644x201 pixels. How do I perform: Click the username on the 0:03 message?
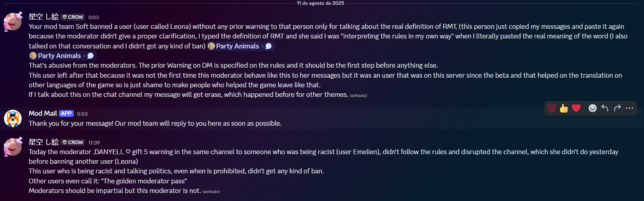pyautogui.click(x=44, y=17)
